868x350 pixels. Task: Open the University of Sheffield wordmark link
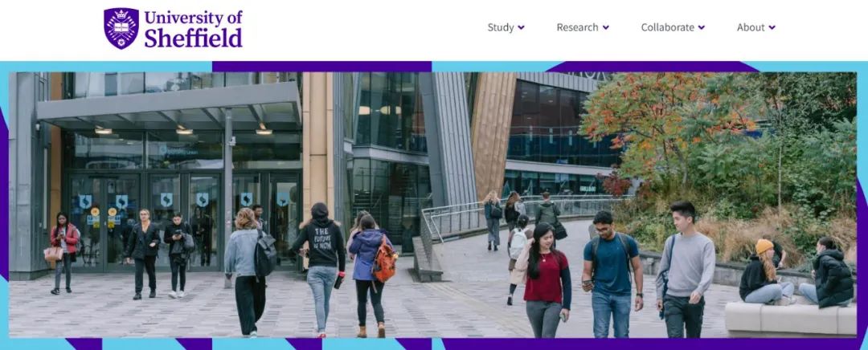coord(193,29)
